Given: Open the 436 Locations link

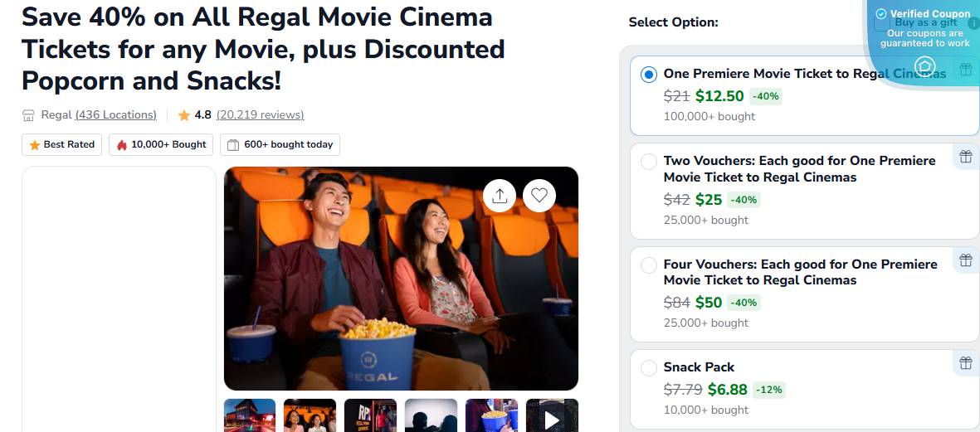Looking at the screenshot, I should click(x=115, y=114).
